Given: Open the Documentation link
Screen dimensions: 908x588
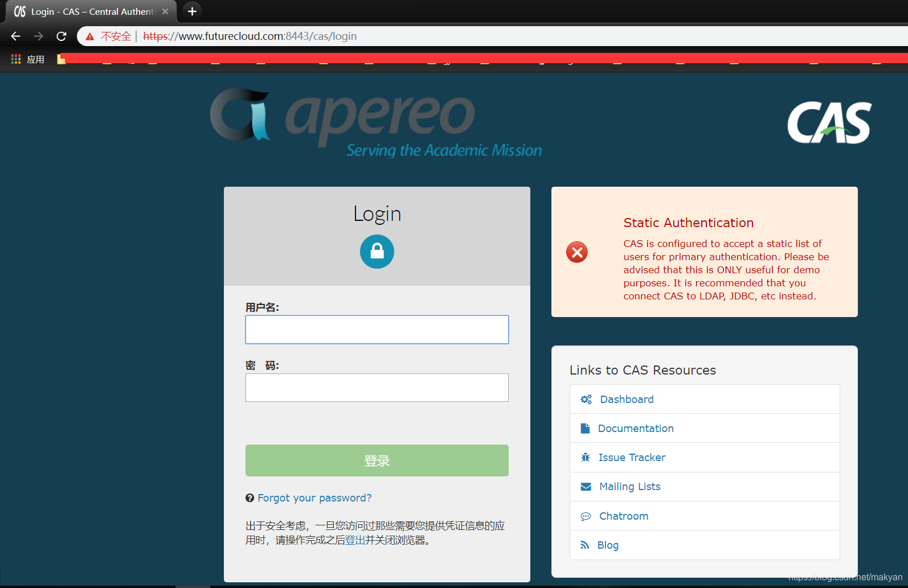Looking at the screenshot, I should (x=636, y=429).
